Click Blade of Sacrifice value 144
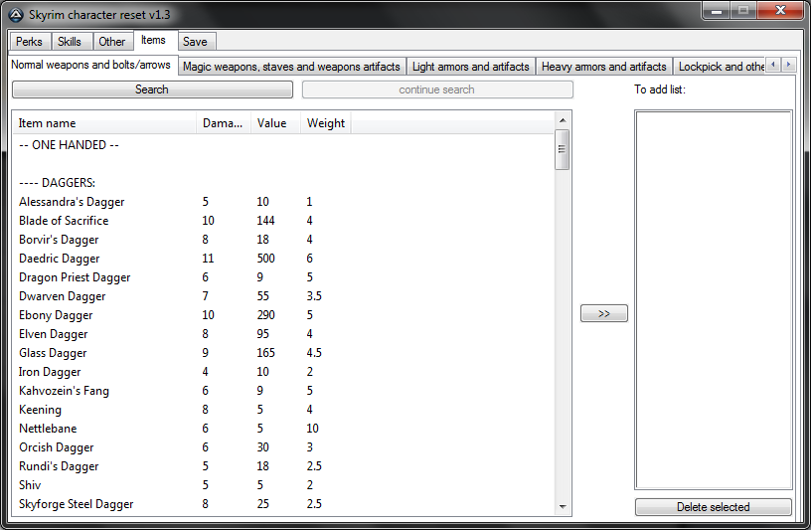812x530 pixels. coord(265,221)
